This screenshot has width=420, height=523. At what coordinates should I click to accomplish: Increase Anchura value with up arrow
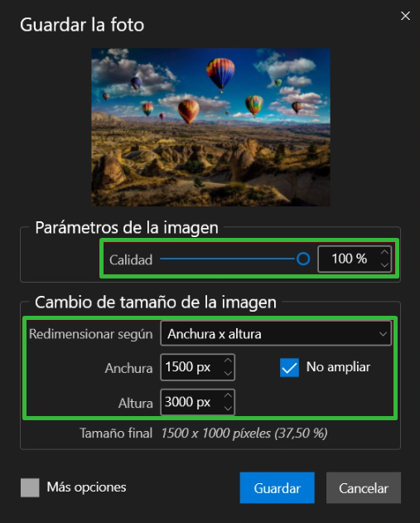[228, 361]
